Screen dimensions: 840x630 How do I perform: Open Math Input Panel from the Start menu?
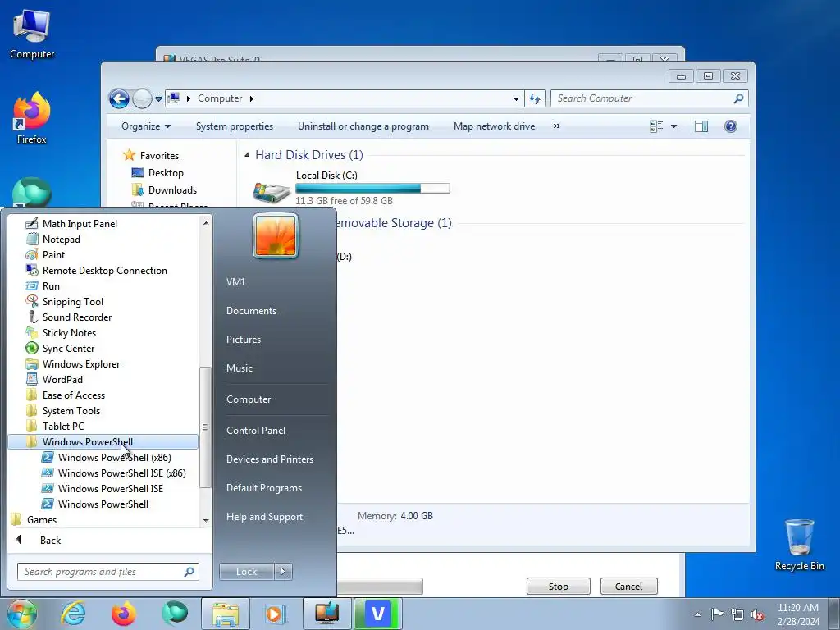coord(80,223)
